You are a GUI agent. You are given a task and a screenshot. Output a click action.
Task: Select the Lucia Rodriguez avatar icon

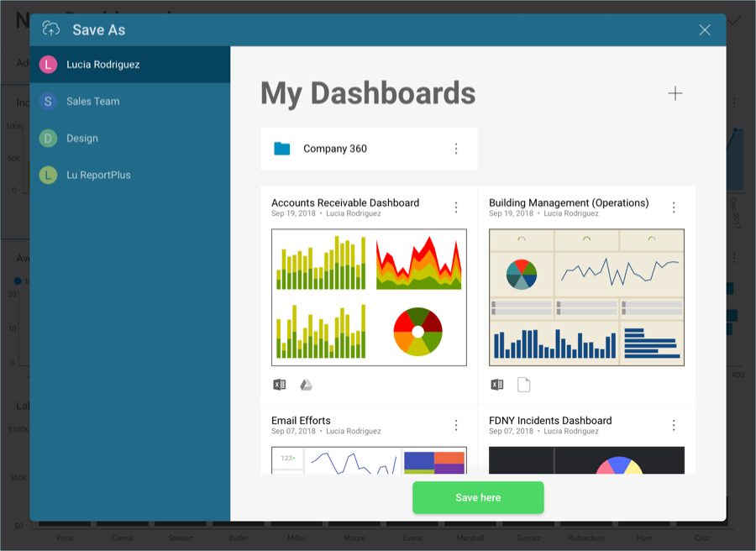[49, 65]
